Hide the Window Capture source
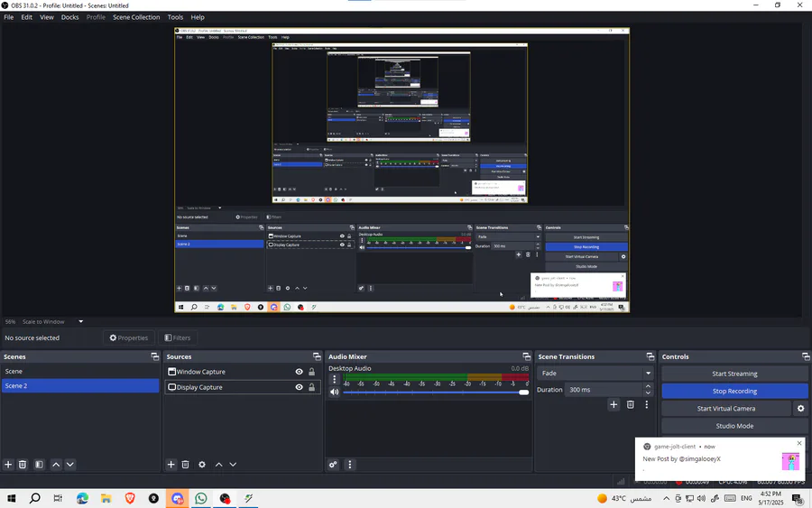The height and width of the screenshot is (508, 812). [x=299, y=372]
